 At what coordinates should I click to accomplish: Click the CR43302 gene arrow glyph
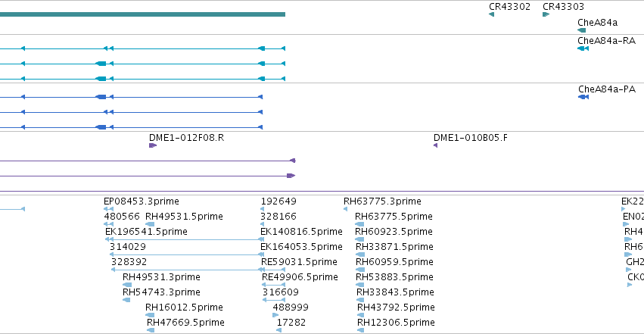[491, 14]
